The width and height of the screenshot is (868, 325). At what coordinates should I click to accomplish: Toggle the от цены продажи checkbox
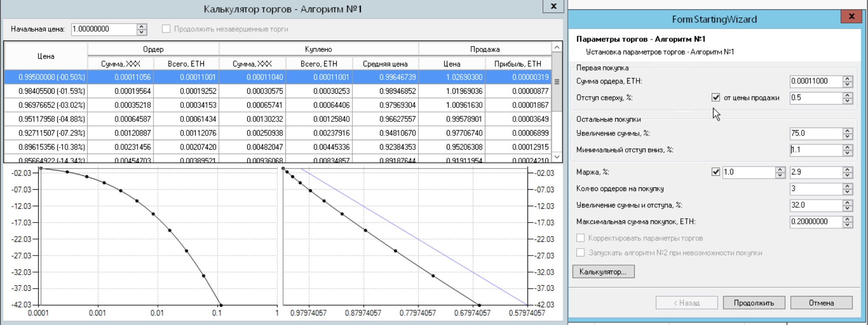[x=716, y=98]
